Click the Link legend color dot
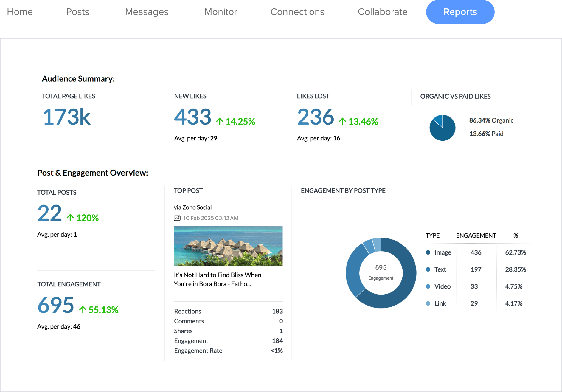 coord(428,303)
